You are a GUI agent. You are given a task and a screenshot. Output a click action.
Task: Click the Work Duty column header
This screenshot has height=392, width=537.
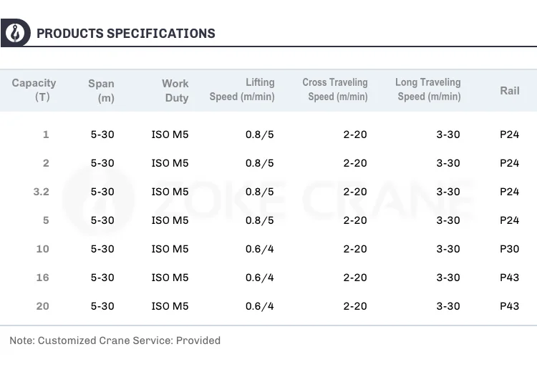coord(175,91)
